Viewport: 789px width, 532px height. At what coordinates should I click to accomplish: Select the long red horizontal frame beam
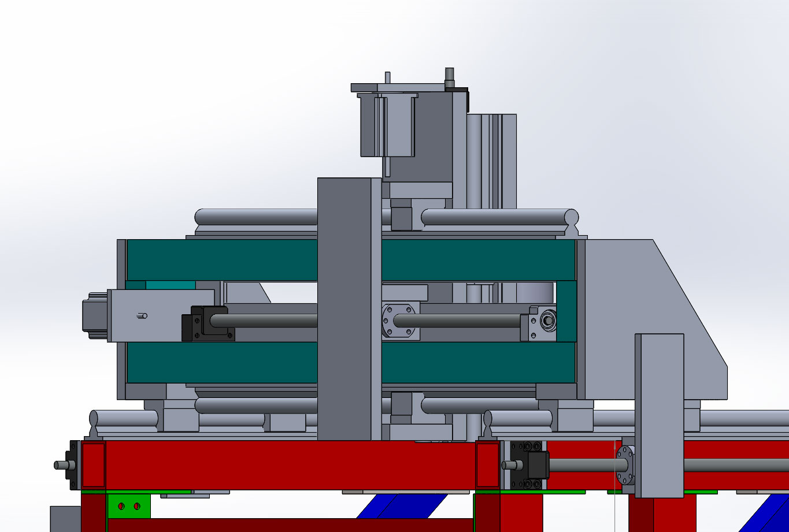click(289, 465)
